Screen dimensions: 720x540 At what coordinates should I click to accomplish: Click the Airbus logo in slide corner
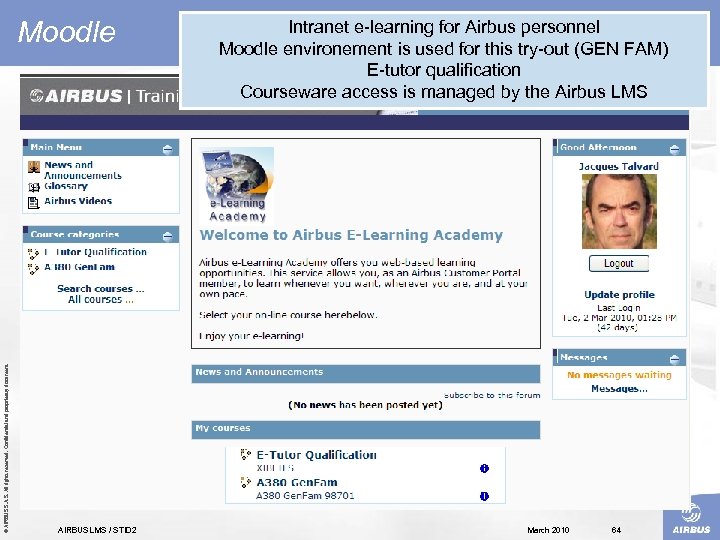point(691,519)
